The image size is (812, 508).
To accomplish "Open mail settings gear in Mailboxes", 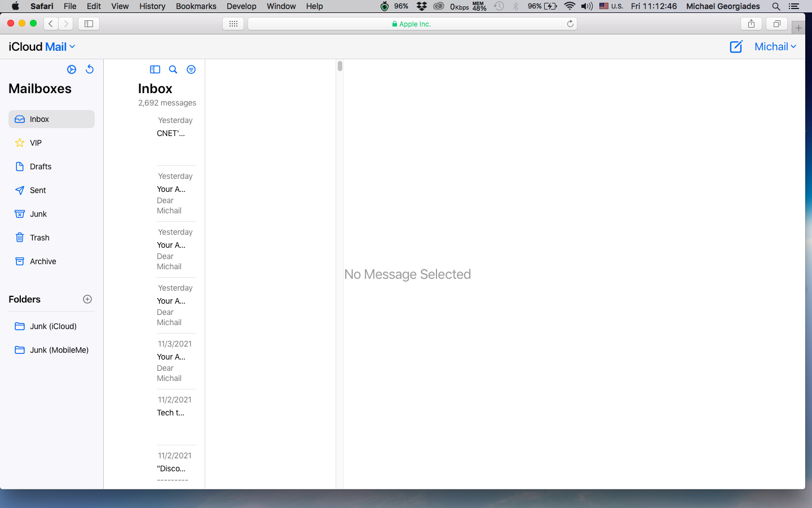I will coord(72,69).
